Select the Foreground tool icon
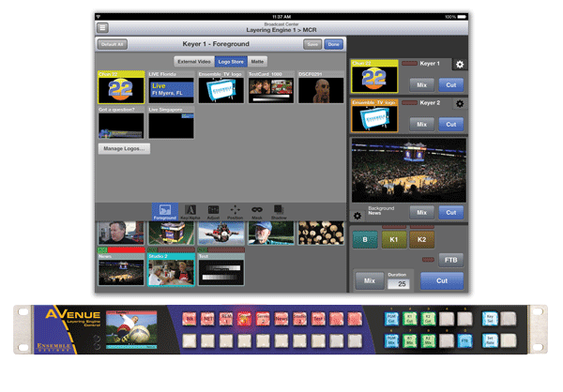The image size is (563, 392). click(x=165, y=211)
